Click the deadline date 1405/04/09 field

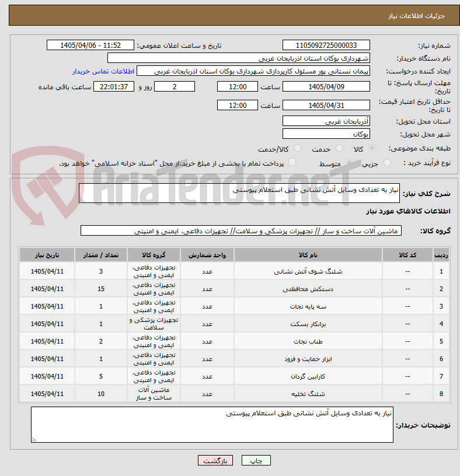pos(326,87)
